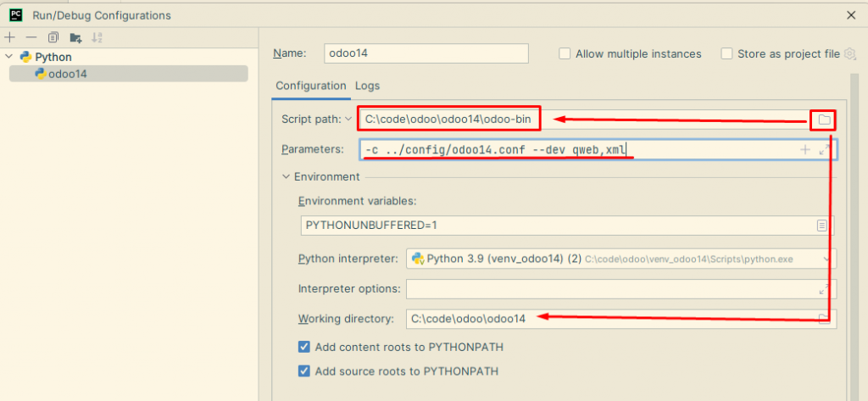Enable Allow multiple instances
The width and height of the screenshot is (868, 401).
565,53
